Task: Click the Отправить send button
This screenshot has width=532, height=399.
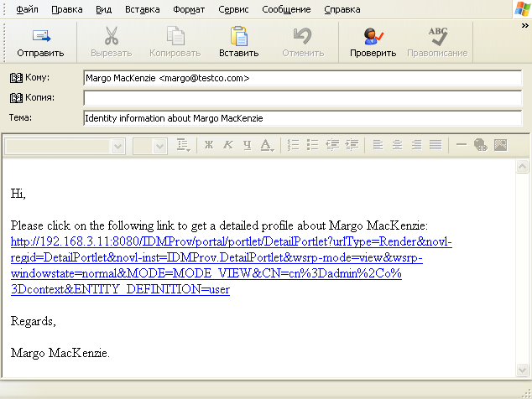Action: click(41, 43)
